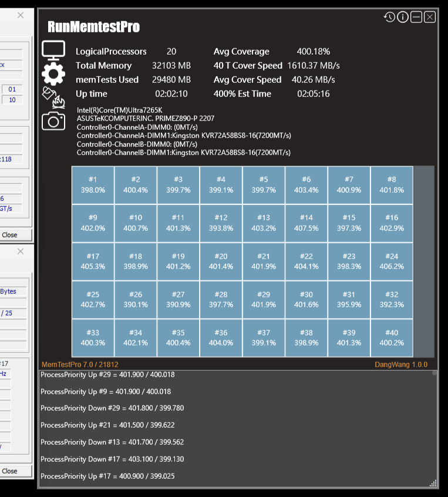
Task: Click the monitor system info icon
Action: point(53,50)
